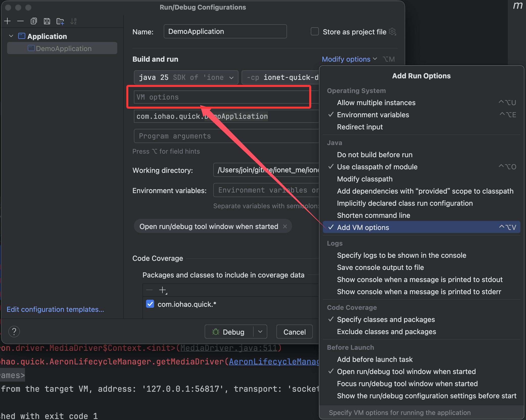Open Edit configuration templates link
526x420 pixels.
tap(55, 309)
